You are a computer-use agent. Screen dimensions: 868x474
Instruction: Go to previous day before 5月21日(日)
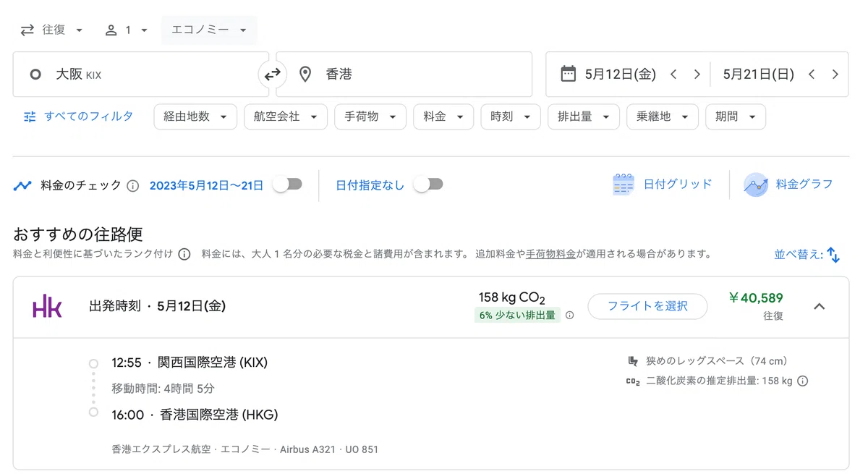(811, 74)
